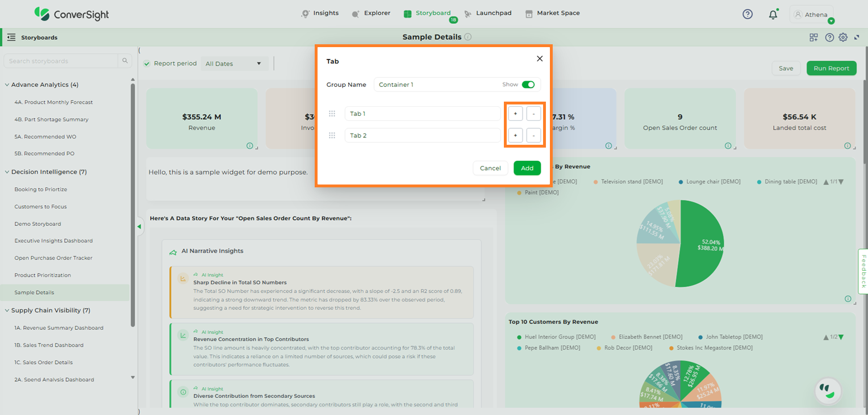This screenshot has width=868, height=415.
Task: Click the storyboard settings gear icon
Action: [843, 37]
